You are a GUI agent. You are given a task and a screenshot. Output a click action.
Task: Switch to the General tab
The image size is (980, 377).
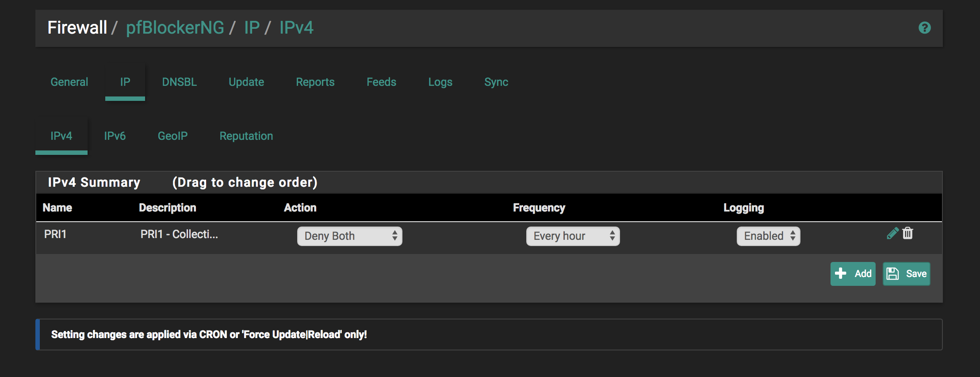point(69,82)
